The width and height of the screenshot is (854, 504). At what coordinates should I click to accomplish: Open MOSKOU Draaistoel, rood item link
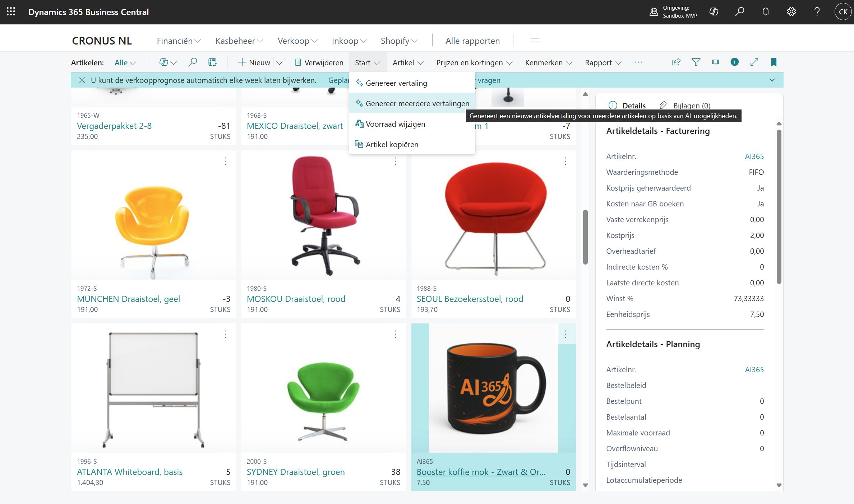[x=296, y=299]
